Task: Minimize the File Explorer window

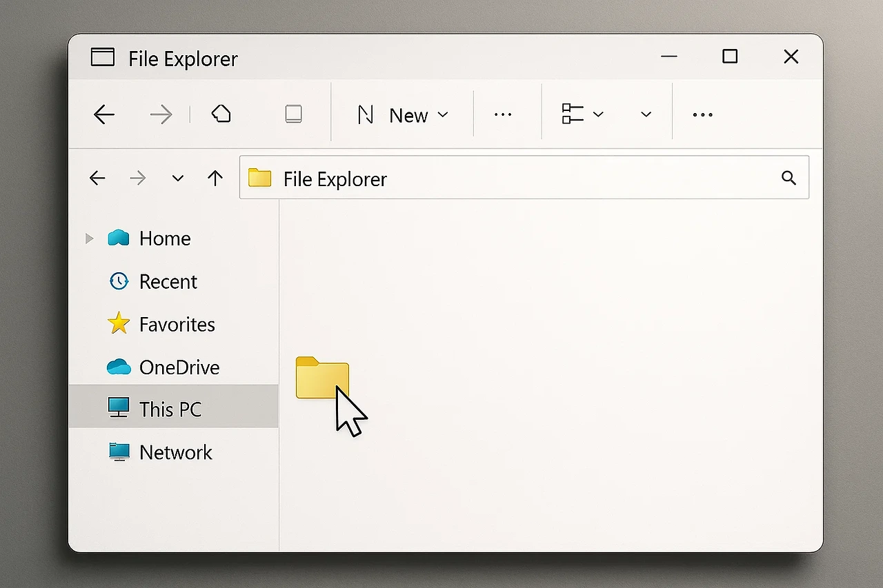Action: [x=669, y=57]
